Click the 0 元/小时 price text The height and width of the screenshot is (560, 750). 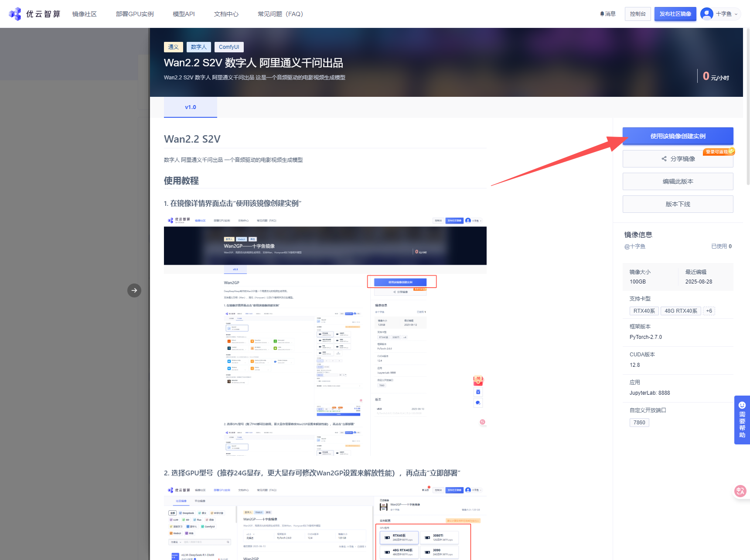click(x=716, y=76)
